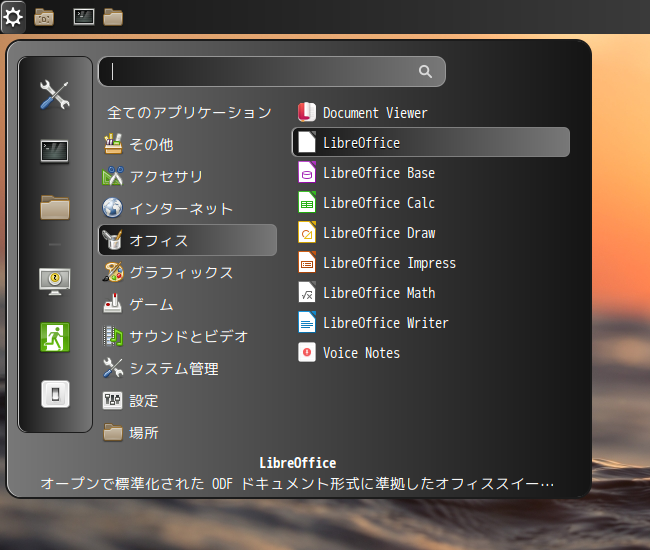
Task: Click the Document Viewer book icon
Action: [x=307, y=112]
